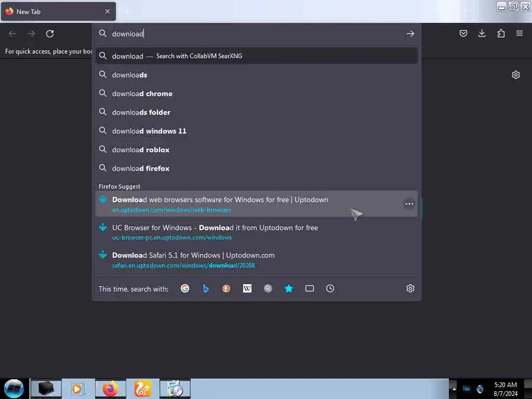Click the address bar containing 'download'

[257, 34]
